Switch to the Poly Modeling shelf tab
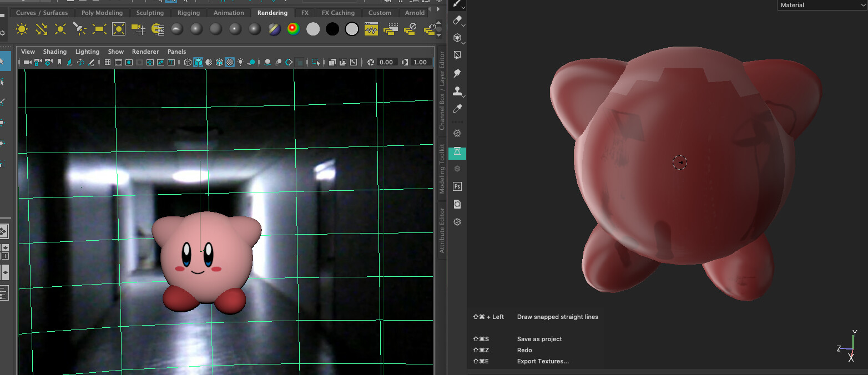868x375 pixels. (x=102, y=12)
